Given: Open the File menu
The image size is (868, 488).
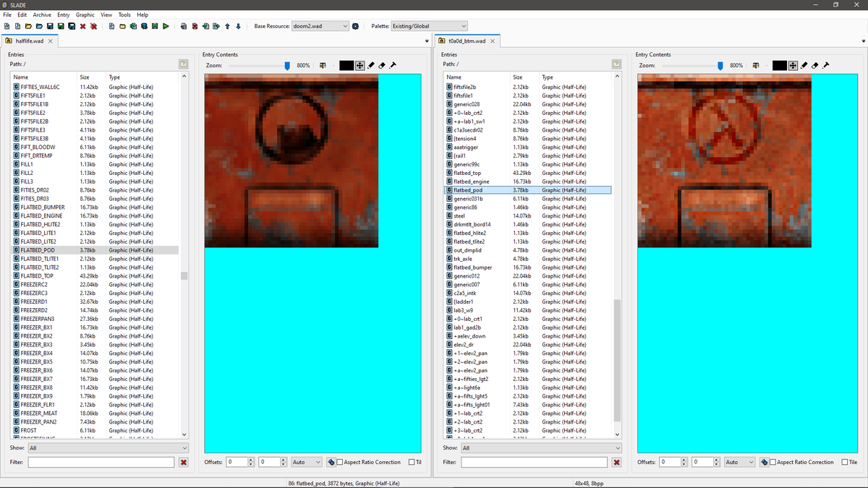Looking at the screenshot, I should 7,14.
